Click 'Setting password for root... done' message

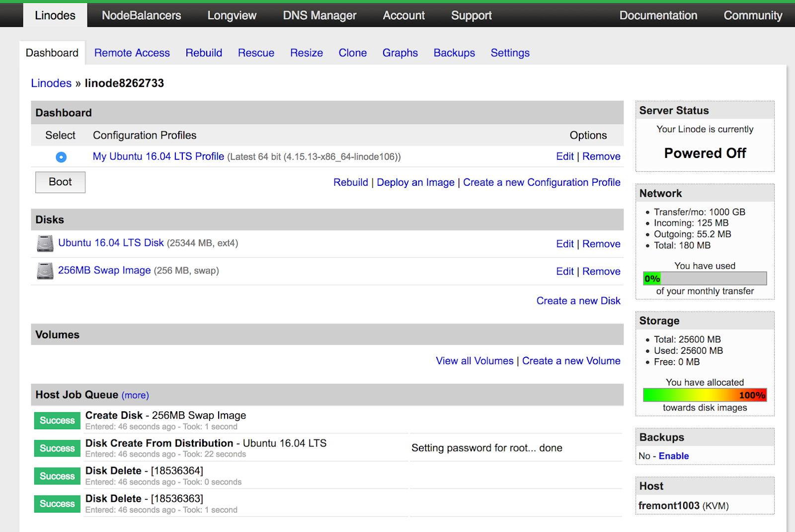pos(487,448)
